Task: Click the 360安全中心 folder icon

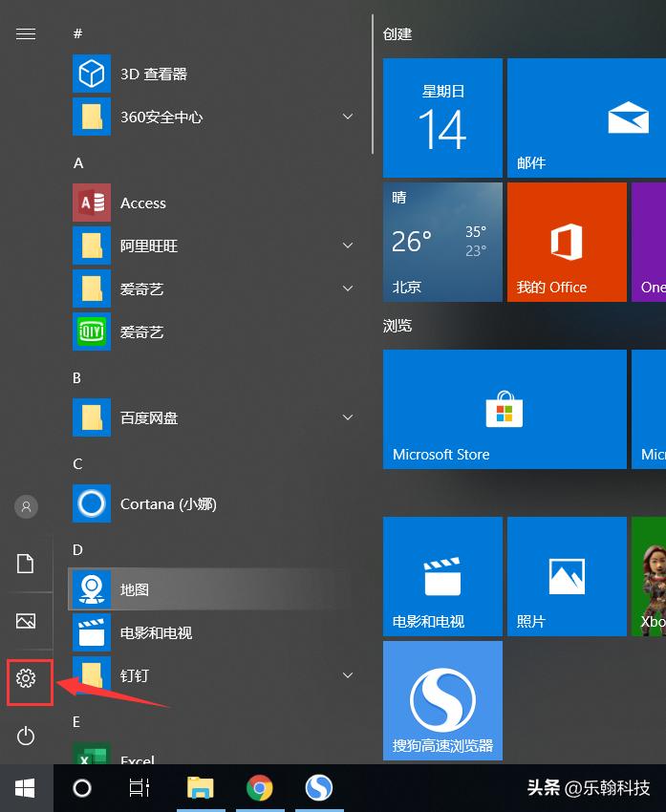Action: click(x=92, y=117)
